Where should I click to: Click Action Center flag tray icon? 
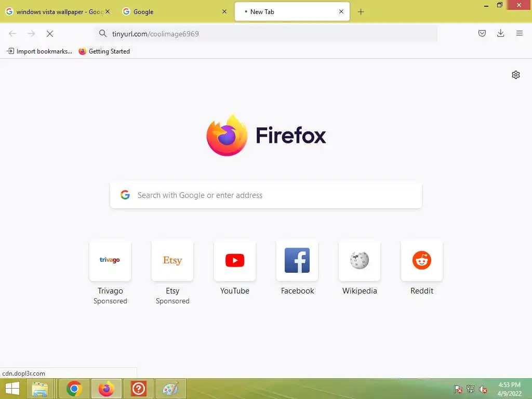click(458, 389)
